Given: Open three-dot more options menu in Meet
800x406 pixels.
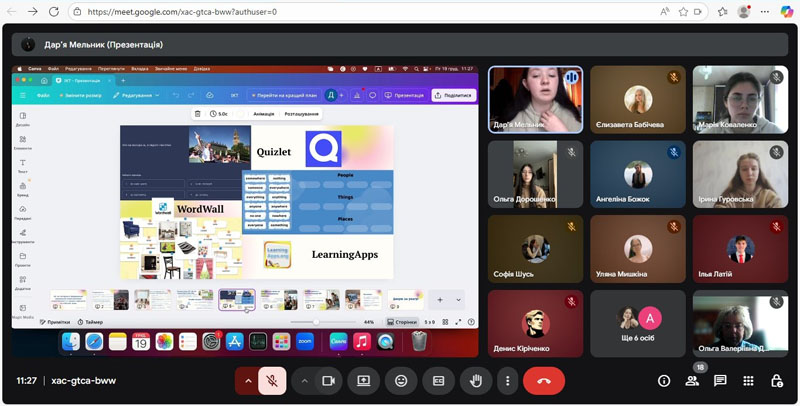Looking at the screenshot, I should coord(508,381).
